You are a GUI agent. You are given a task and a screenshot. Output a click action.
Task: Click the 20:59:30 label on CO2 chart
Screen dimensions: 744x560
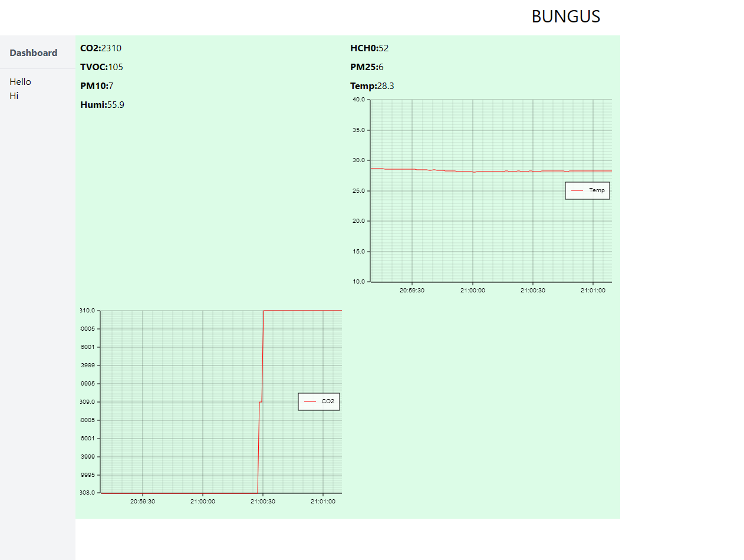coord(141,501)
